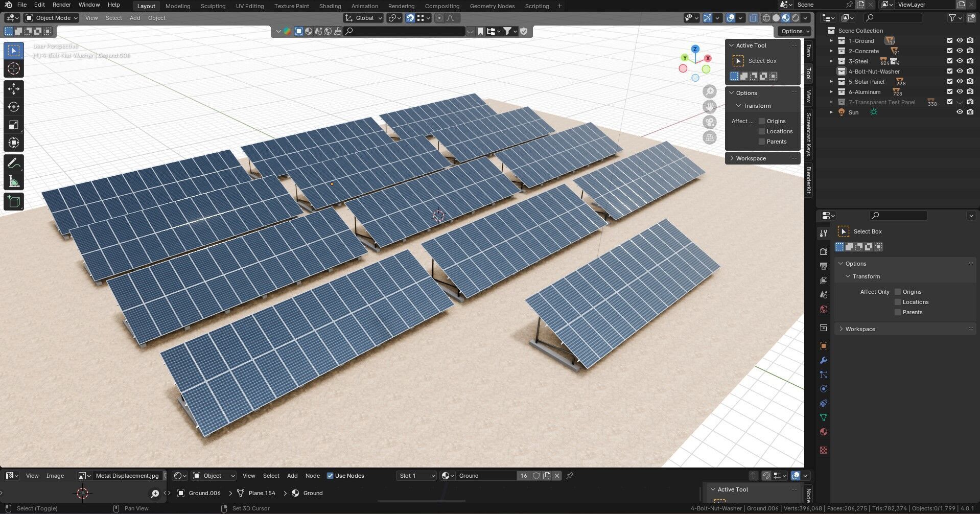Activate the Scale tool
Image resolution: width=980 pixels, height=514 pixels.
(14, 125)
